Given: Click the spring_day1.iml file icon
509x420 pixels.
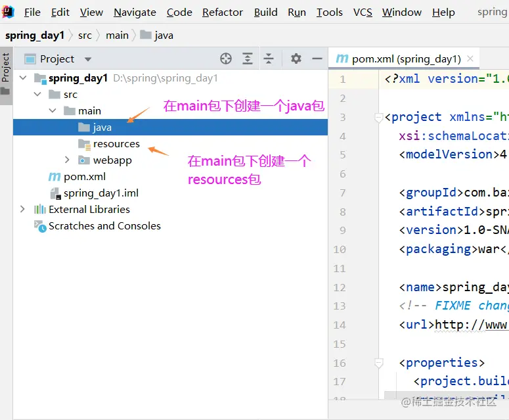Looking at the screenshot, I should [56, 193].
